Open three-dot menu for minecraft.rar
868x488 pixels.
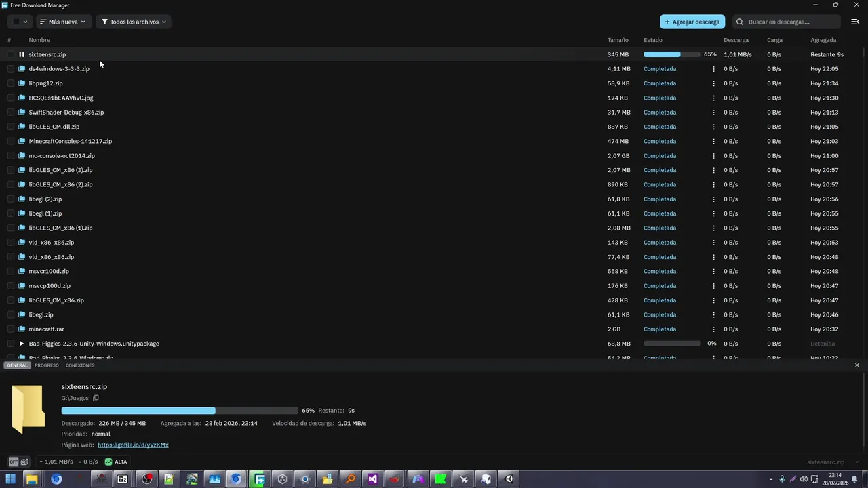pos(713,329)
